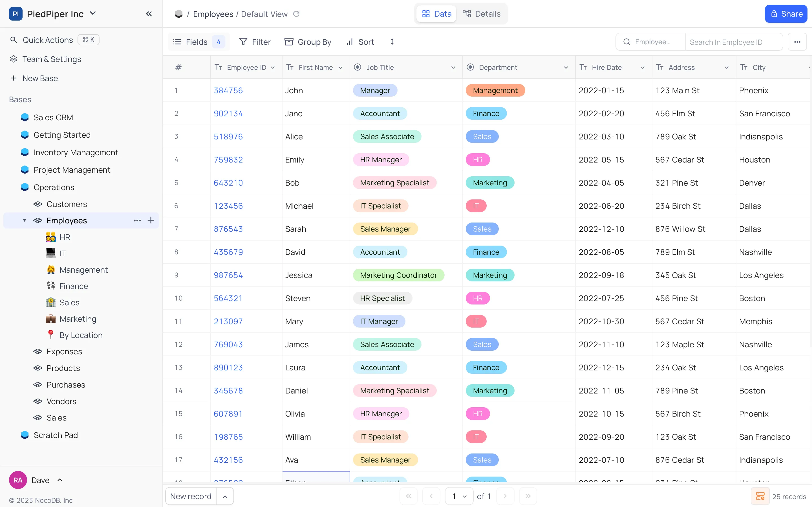Open the Marketing view in sidebar
The width and height of the screenshot is (812, 507).
click(78, 319)
